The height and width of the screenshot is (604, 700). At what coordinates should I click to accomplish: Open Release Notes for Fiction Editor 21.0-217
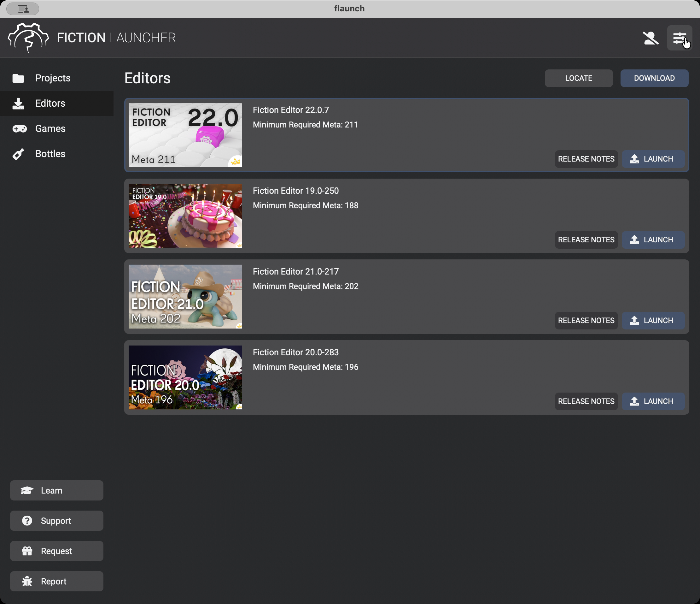pos(586,321)
